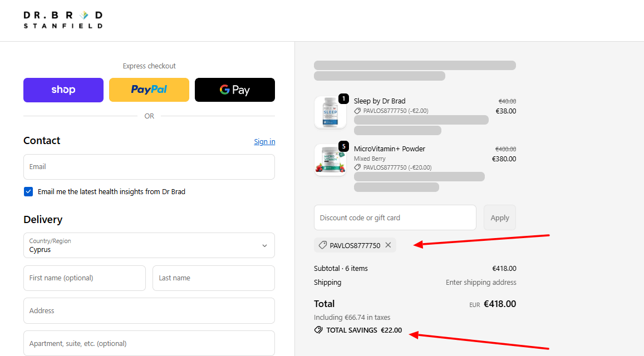The image size is (644, 356).
Task: Click the quantity badge on MicroVitamin+ Powder
Action: pyautogui.click(x=343, y=146)
